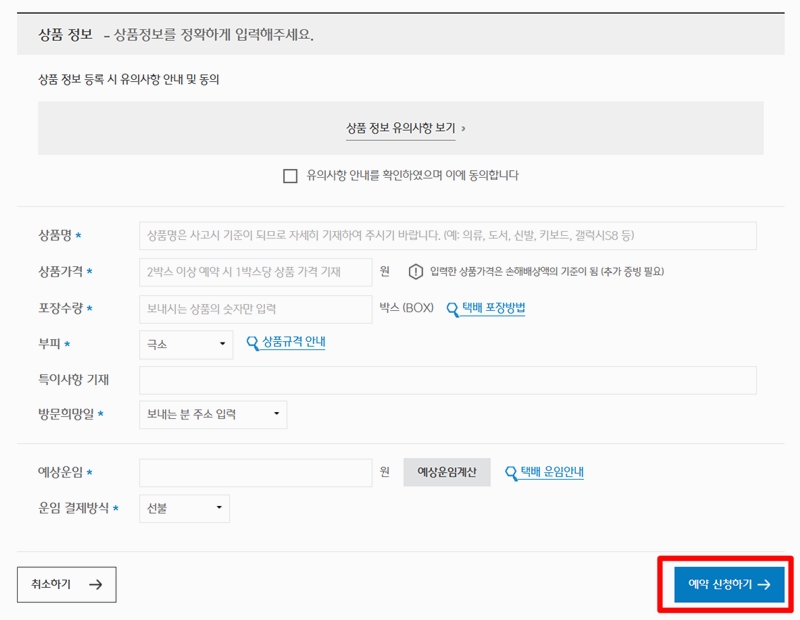Image resolution: width=800 pixels, height=620 pixels.
Task: Click the 입력한 상품가격은 손해배상액 notice text
Action: [x=547, y=271]
